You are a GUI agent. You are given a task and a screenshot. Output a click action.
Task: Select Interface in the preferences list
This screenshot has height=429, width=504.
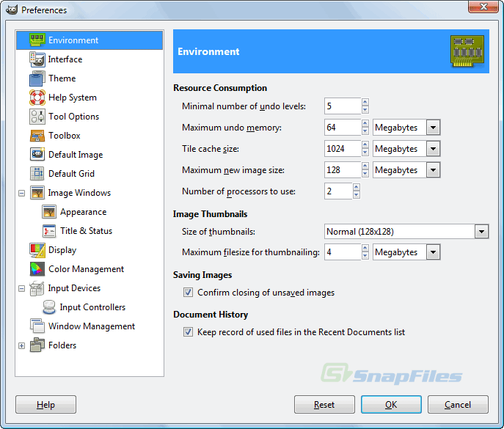coord(65,59)
